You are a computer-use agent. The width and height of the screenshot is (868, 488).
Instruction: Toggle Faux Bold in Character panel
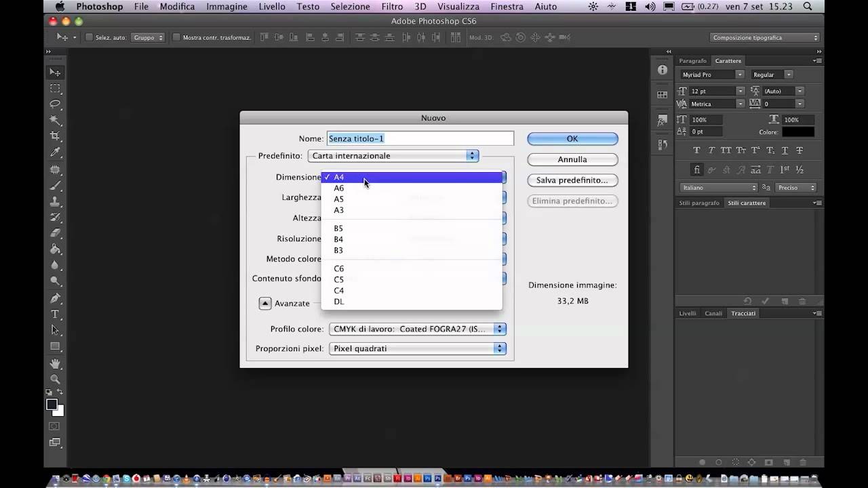[x=696, y=150]
